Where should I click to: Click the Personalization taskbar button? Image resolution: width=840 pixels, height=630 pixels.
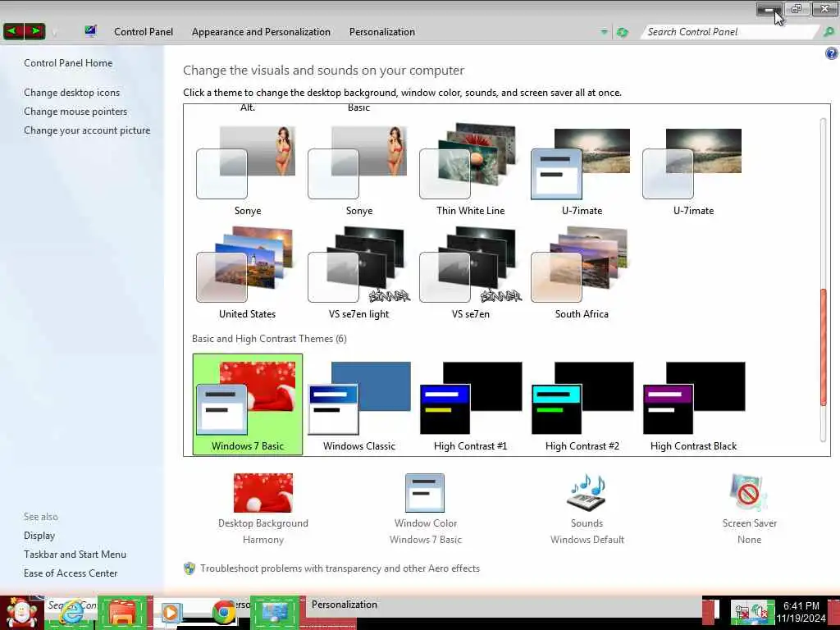point(344,605)
